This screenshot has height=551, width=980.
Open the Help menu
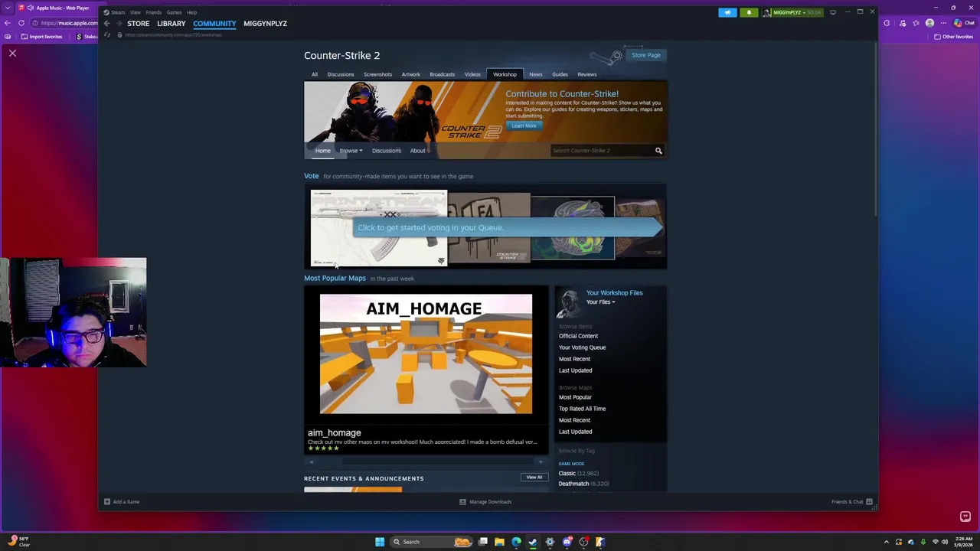coord(191,12)
